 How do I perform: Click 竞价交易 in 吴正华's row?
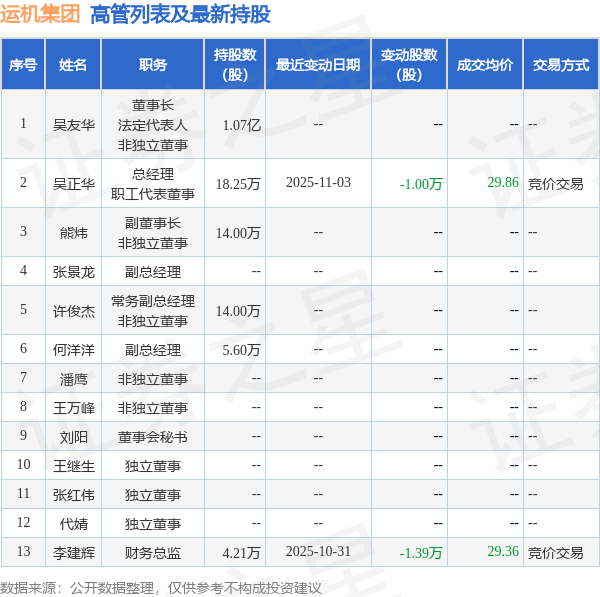[555, 184]
